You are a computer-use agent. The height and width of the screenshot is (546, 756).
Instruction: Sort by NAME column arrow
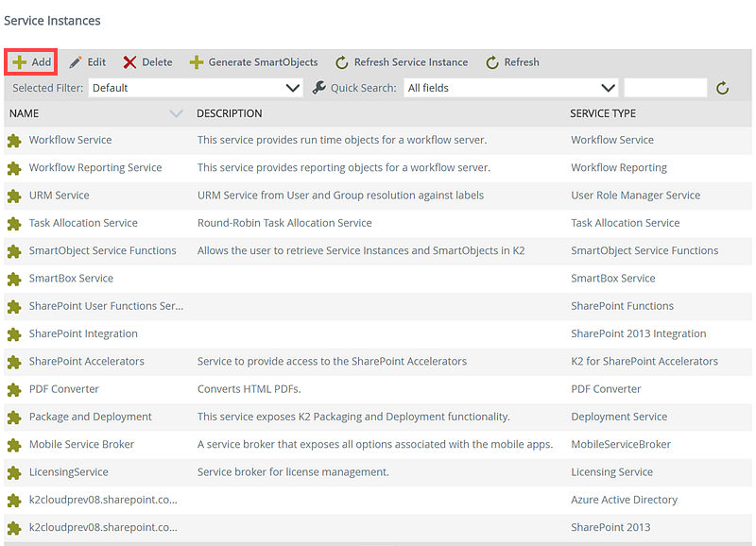(x=176, y=113)
